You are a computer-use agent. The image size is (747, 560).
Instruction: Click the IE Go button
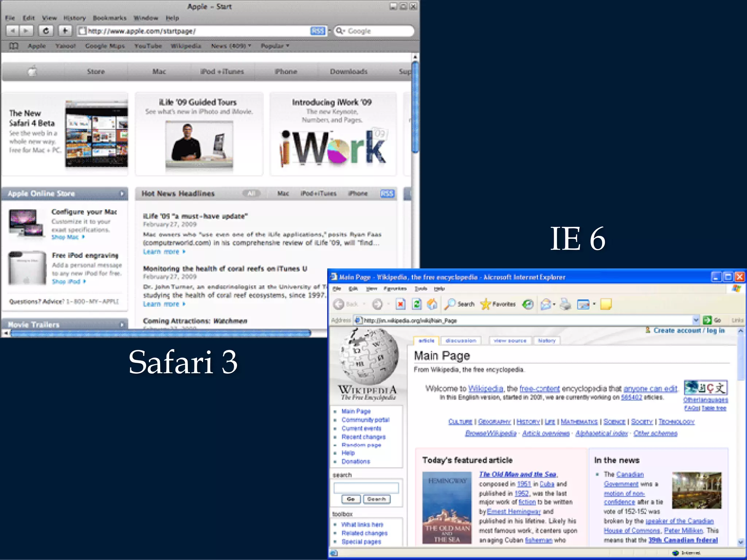coord(712,320)
